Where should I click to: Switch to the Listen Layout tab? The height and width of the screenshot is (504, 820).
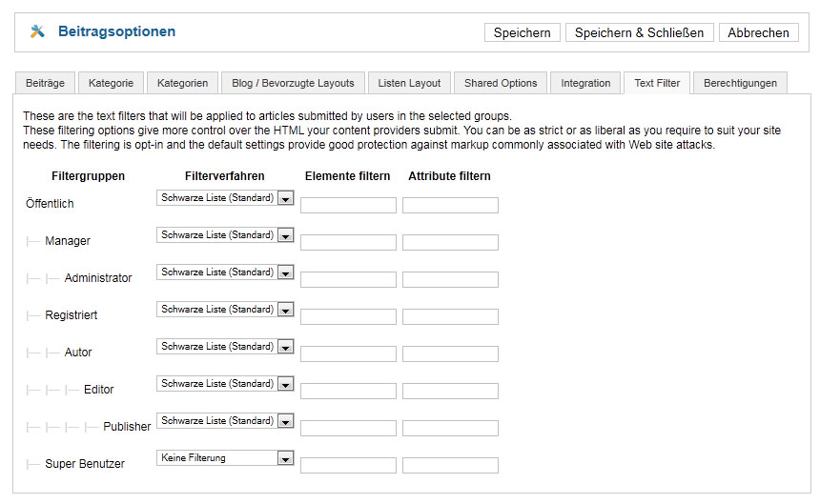tap(409, 83)
